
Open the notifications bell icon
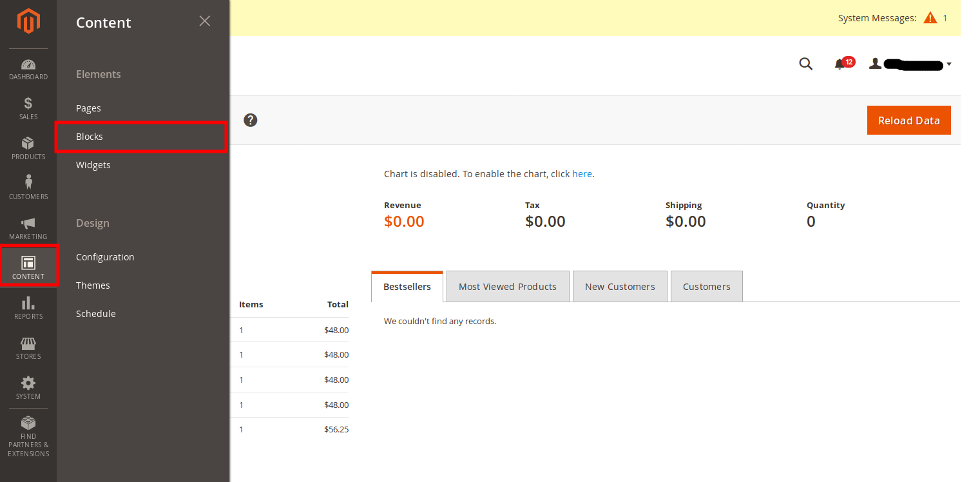(840, 64)
